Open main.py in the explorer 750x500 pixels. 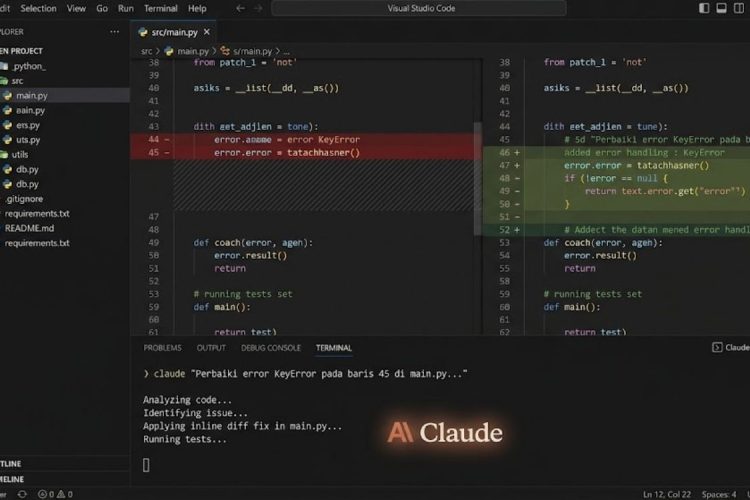[32, 96]
